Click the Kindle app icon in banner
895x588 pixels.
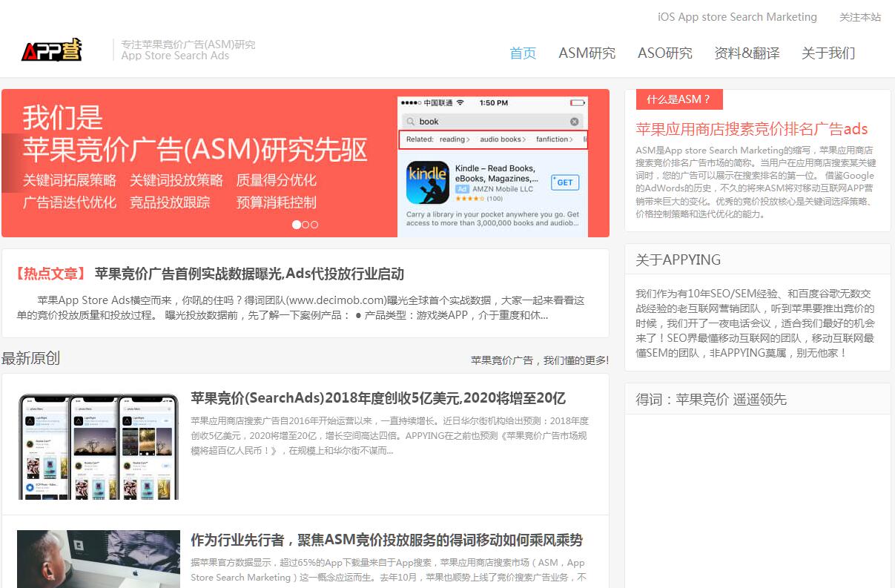click(x=427, y=182)
